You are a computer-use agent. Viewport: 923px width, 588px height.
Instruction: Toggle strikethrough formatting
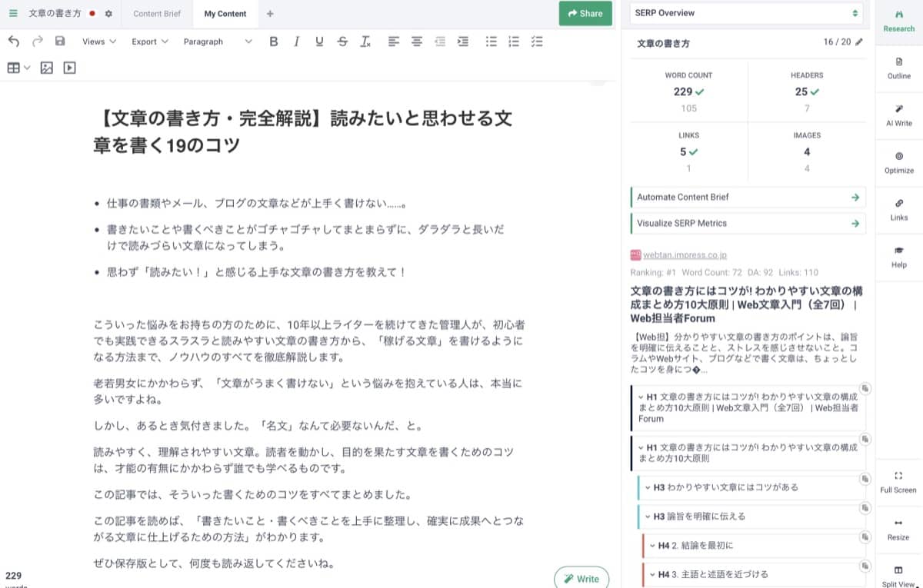[342, 42]
